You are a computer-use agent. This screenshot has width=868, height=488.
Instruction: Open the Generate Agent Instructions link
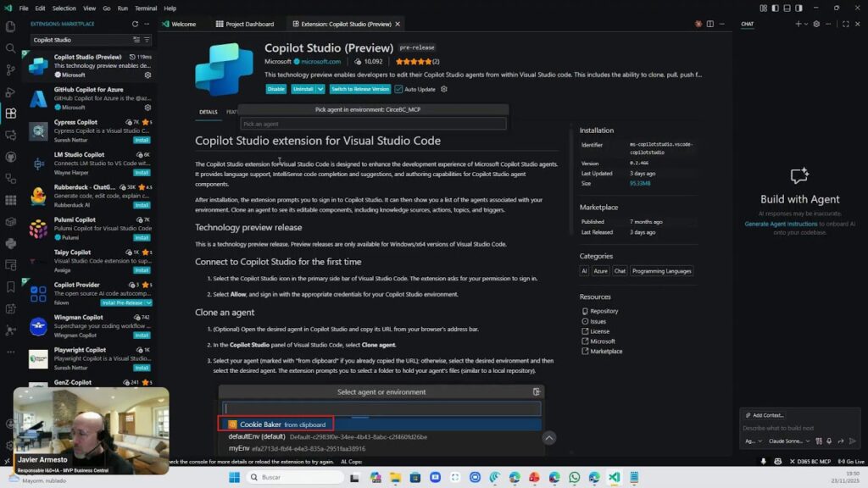pos(781,224)
